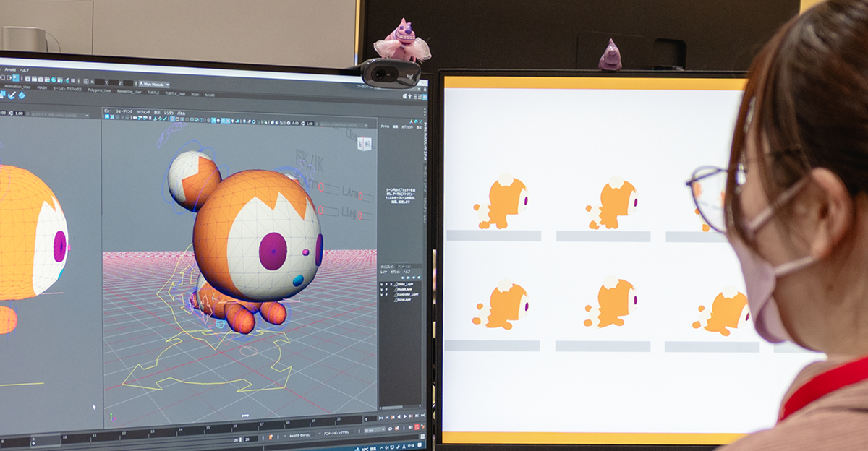Toggle P playback on Slider_Layer

point(386,284)
